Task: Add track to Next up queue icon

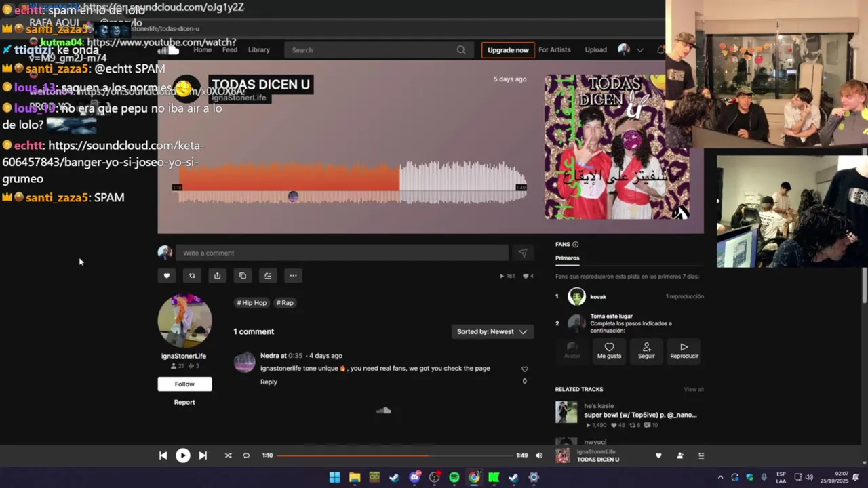Action: 268,276
